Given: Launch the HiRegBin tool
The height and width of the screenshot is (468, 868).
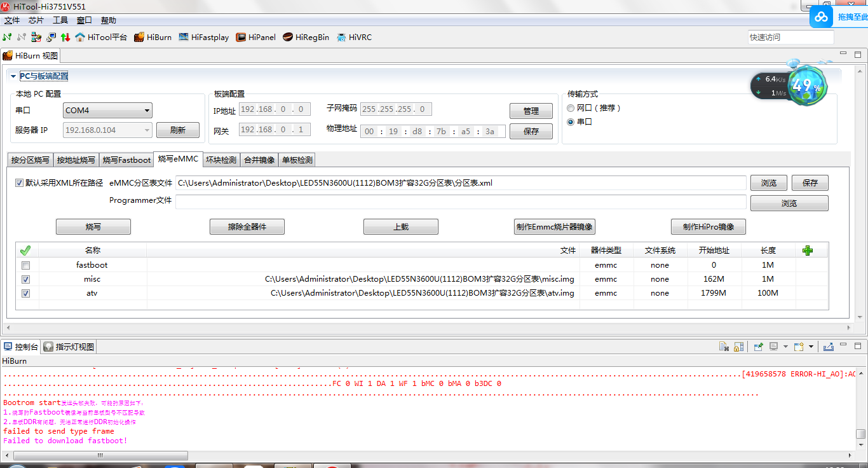Looking at the screenshot, I should (x=306, y=38).
